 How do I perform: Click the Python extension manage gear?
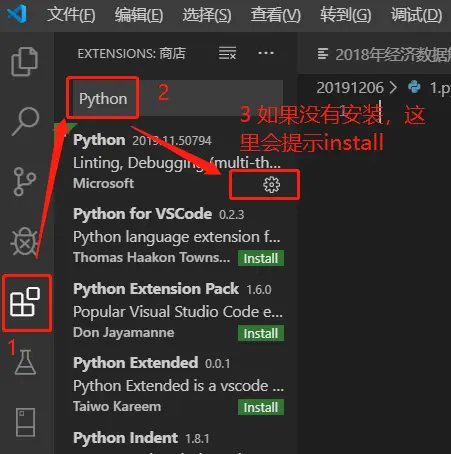tap(272, 184)
